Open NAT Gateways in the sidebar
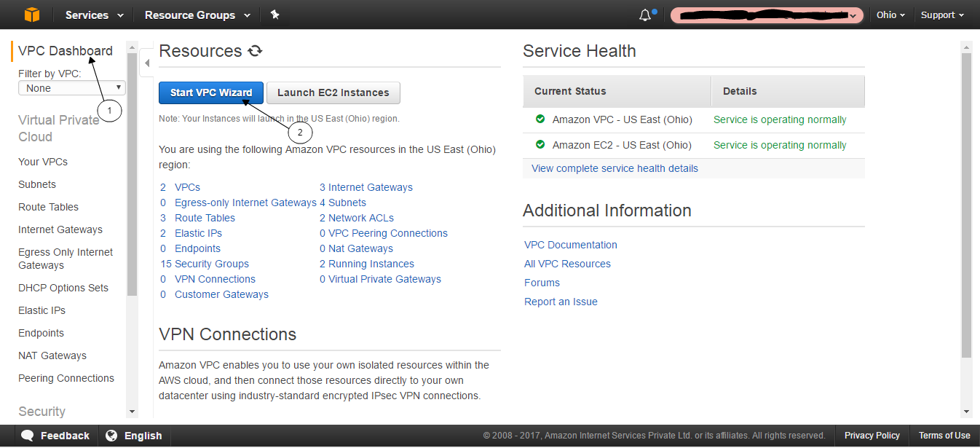 tap(52, 355)
